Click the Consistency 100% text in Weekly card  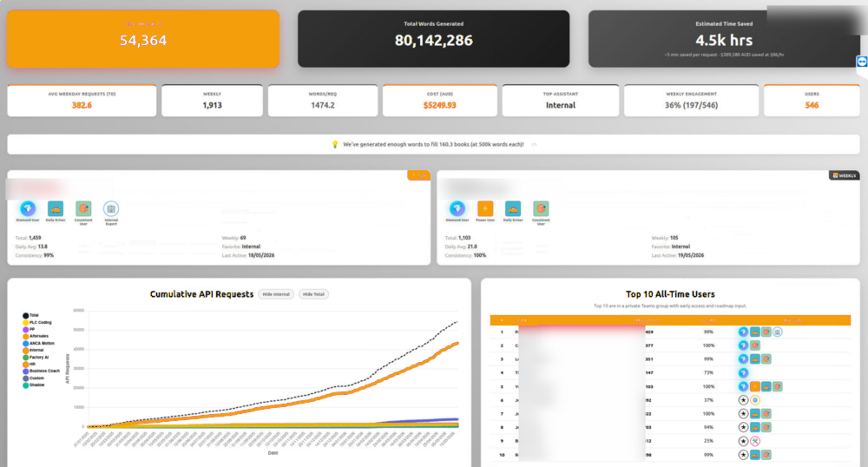coord(465,255)
